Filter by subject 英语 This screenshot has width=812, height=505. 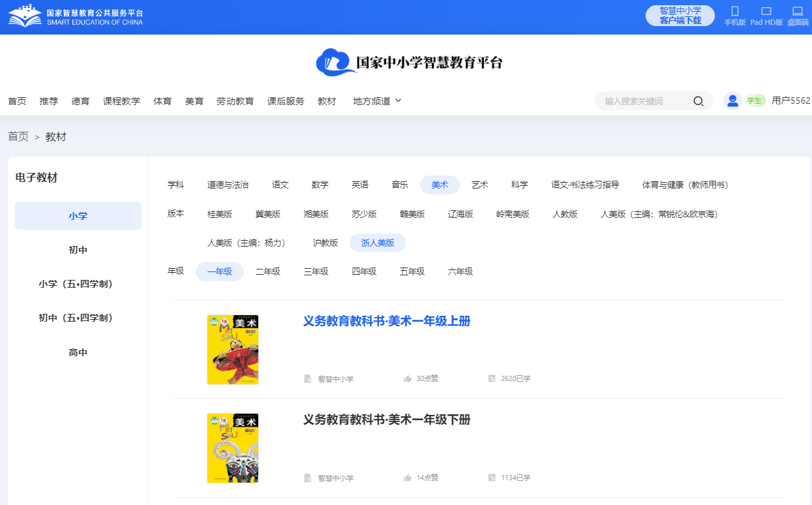360,185
